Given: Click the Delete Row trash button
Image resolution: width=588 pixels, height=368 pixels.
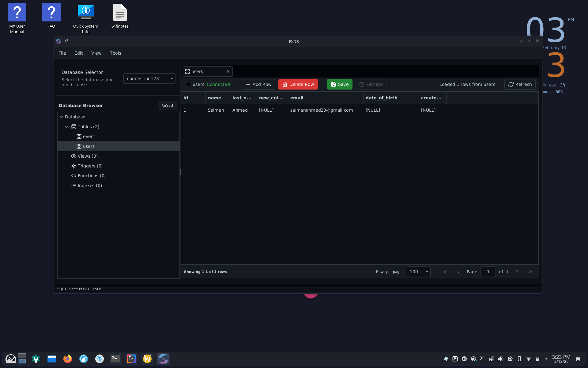Looking at the screenshot, I should [x=298, y=84].
